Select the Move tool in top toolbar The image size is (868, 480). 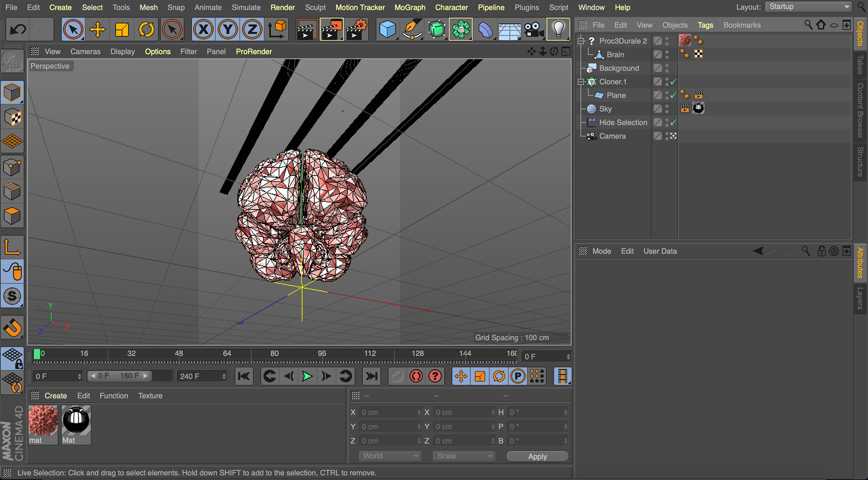point(97,30)
